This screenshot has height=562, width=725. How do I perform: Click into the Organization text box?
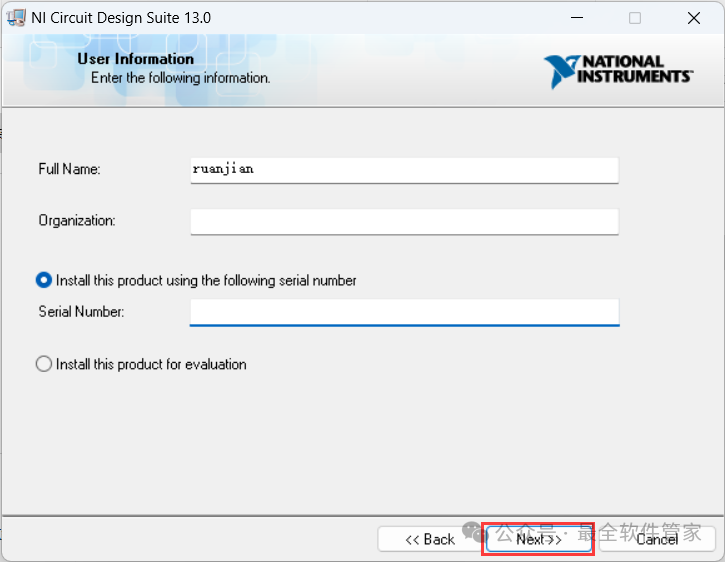click(405, 222)
